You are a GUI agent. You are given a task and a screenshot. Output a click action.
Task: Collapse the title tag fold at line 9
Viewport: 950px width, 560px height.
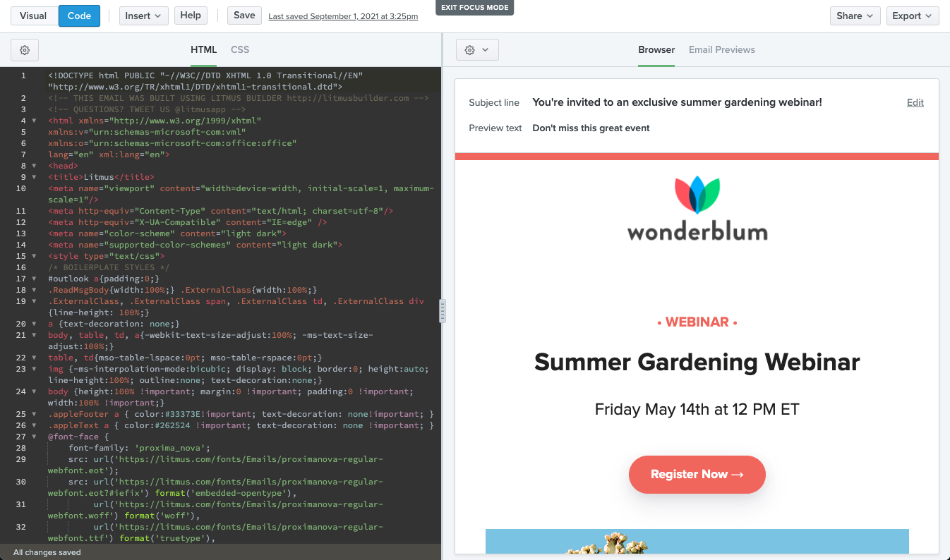(x=35, y=177)
